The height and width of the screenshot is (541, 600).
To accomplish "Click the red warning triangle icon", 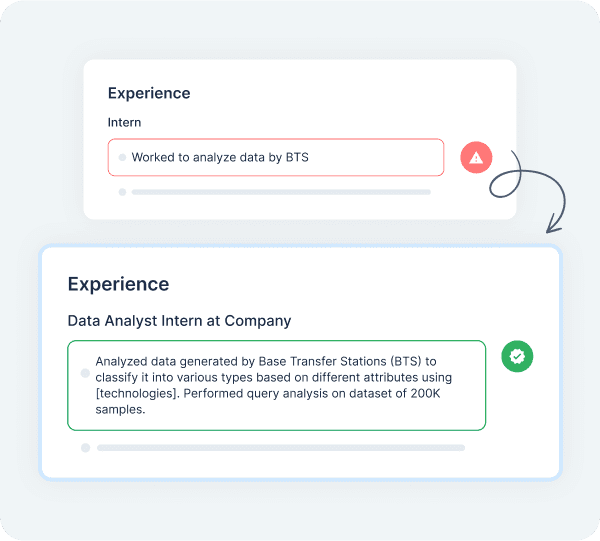I will pyautogui.click(x=476, y=157).
